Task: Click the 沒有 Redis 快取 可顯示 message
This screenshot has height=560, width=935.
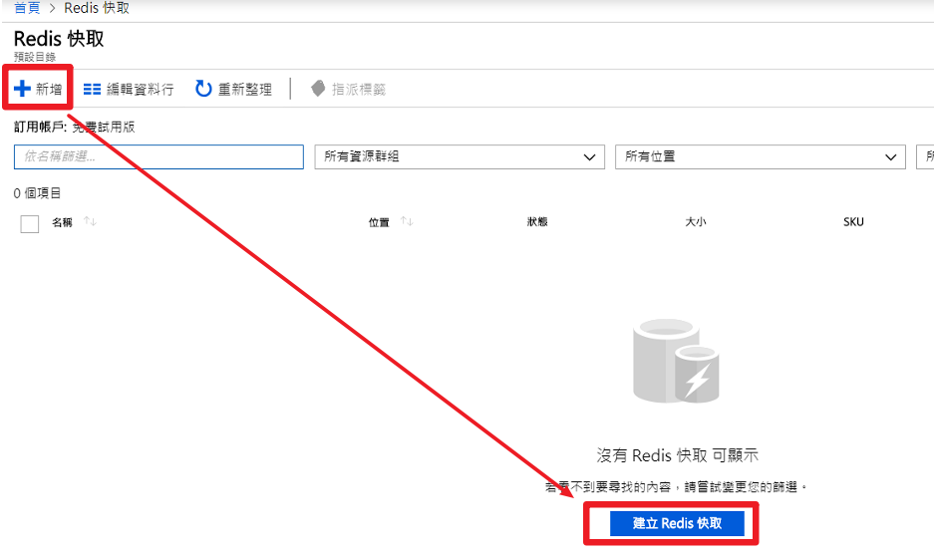Action: pyautogui.click(x=678, y=455)
